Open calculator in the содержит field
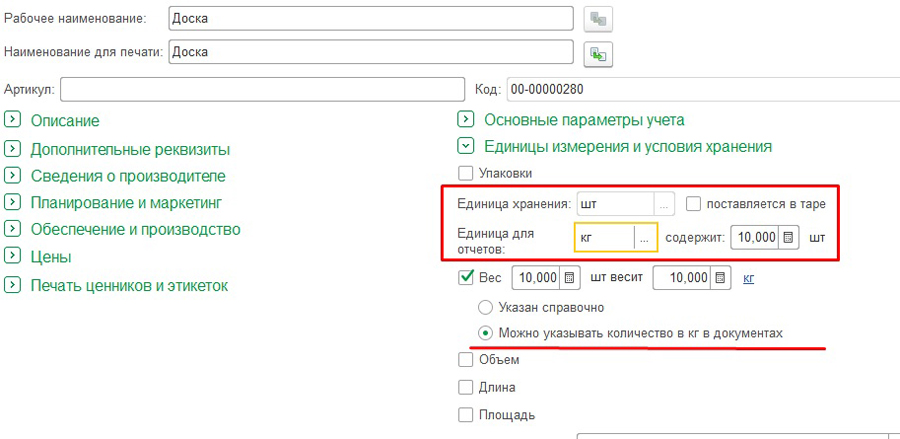 (788, 238)
